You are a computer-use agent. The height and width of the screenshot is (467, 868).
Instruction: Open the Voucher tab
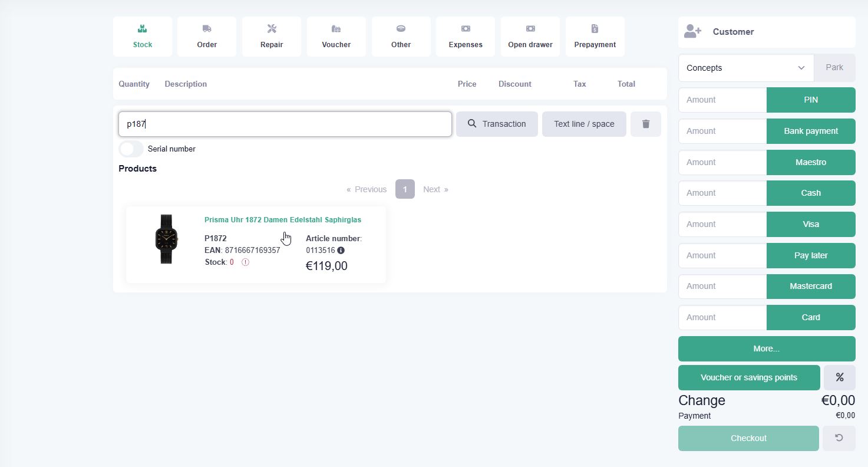tap(336, 37)
